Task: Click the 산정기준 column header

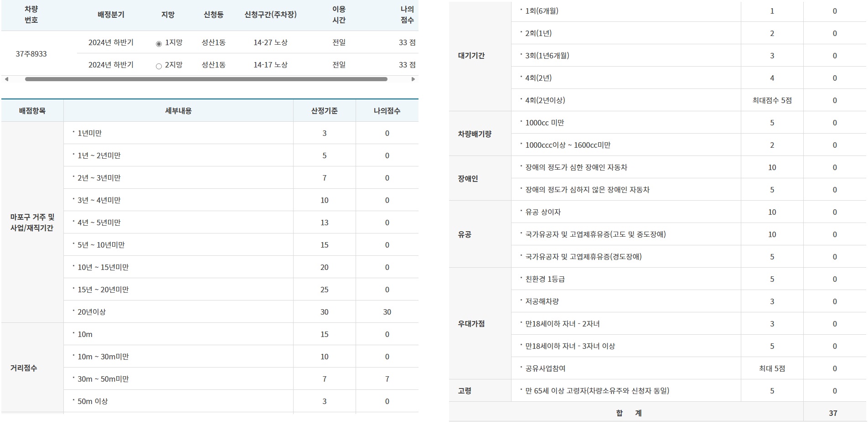Action: coord(324,111)
